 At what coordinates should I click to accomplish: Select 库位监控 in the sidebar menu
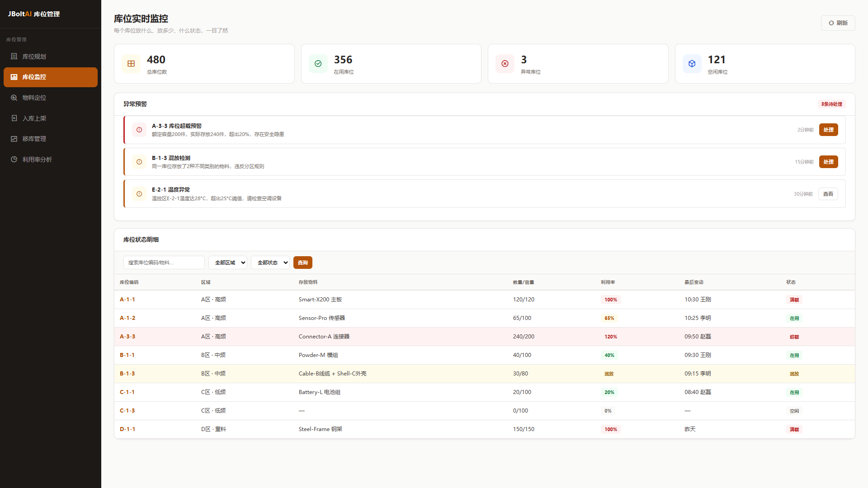[51, 77]
